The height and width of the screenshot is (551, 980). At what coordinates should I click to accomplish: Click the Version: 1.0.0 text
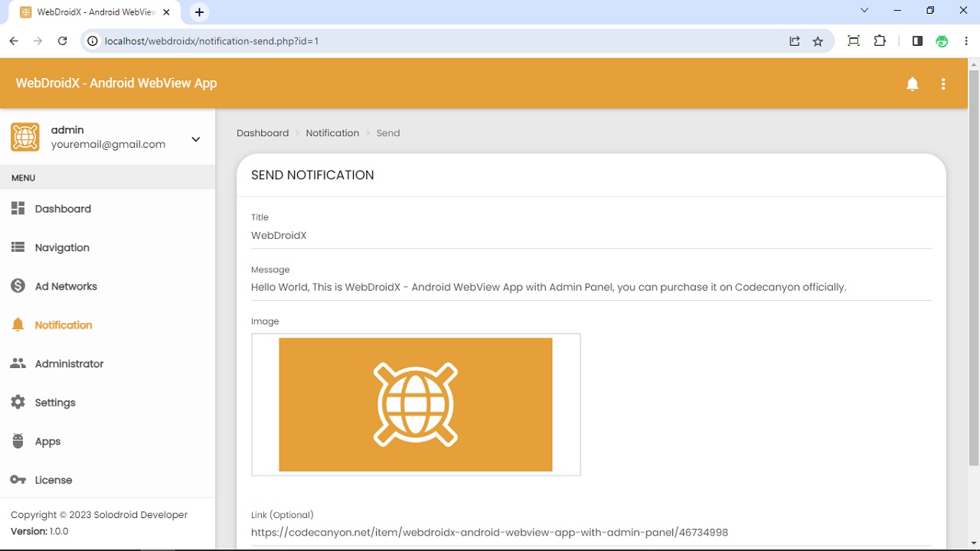(40, 531)
